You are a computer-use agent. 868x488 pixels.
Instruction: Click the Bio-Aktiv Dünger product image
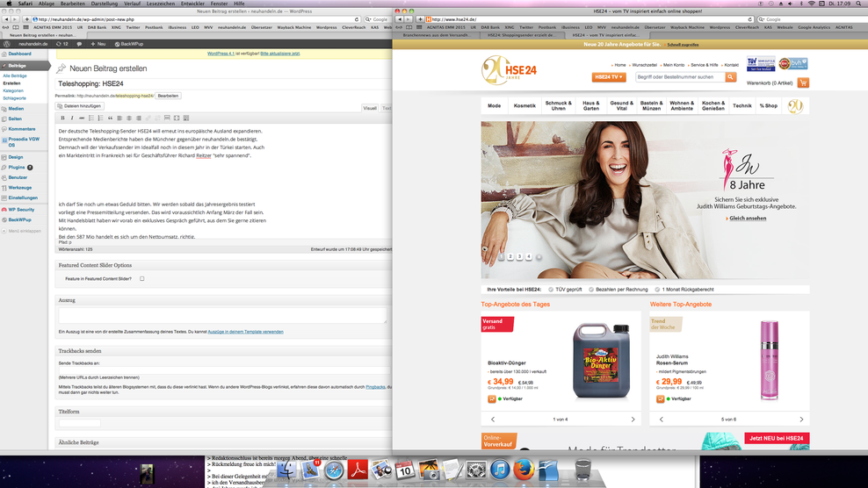(601, 361)
